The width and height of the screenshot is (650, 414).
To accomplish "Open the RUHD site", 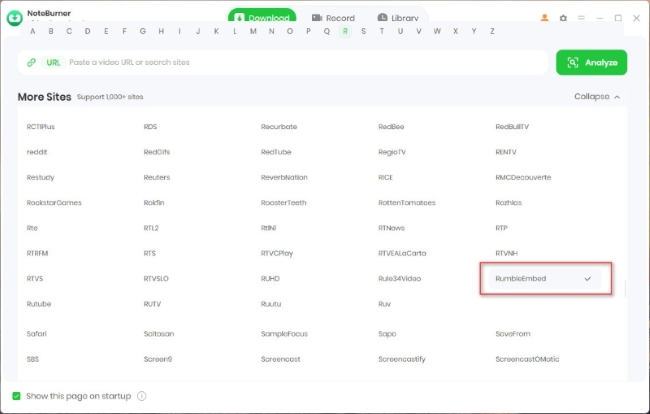I will click(270, 278).
